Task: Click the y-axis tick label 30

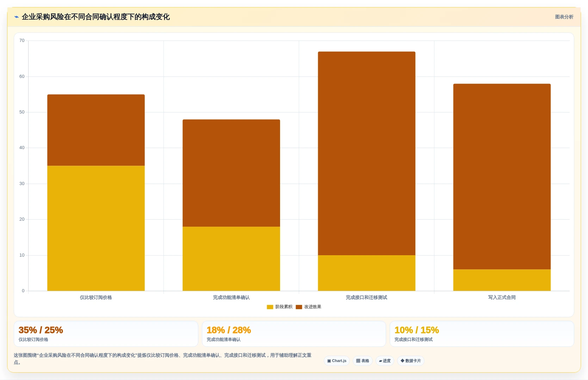Action: click(22, 184)
